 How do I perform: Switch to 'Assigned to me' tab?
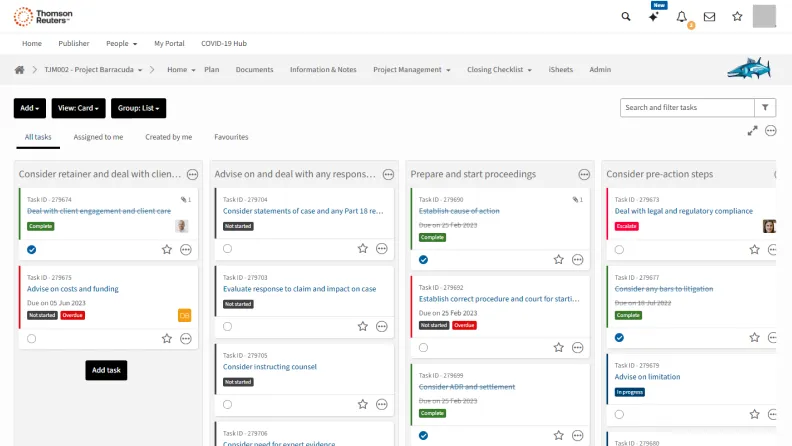[98, 137]
